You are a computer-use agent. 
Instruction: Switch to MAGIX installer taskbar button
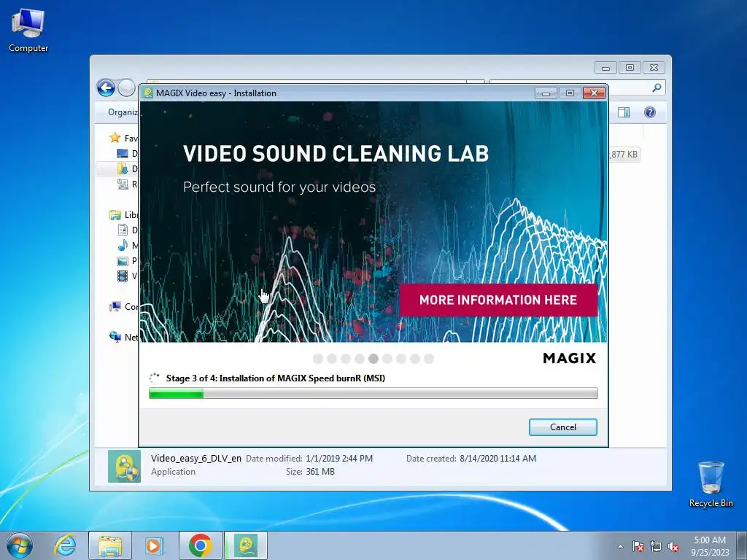click(246, 545)
